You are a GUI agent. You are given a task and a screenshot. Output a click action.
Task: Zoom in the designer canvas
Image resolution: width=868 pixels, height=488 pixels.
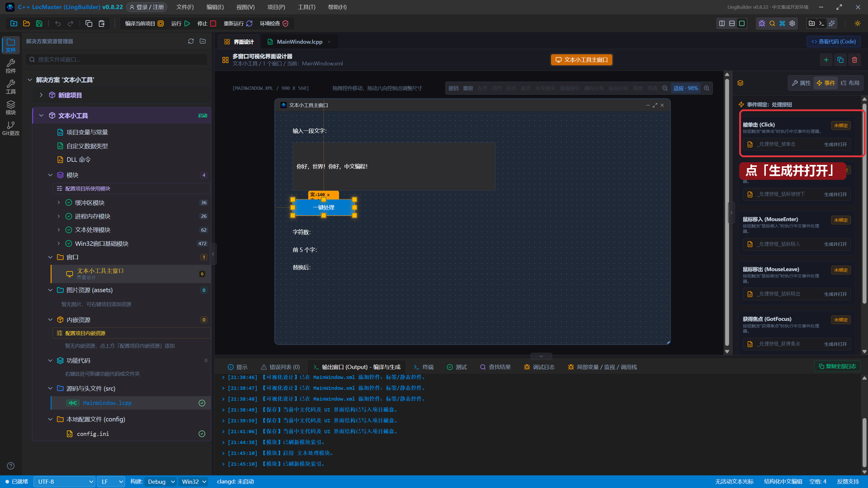pos(707,88)
